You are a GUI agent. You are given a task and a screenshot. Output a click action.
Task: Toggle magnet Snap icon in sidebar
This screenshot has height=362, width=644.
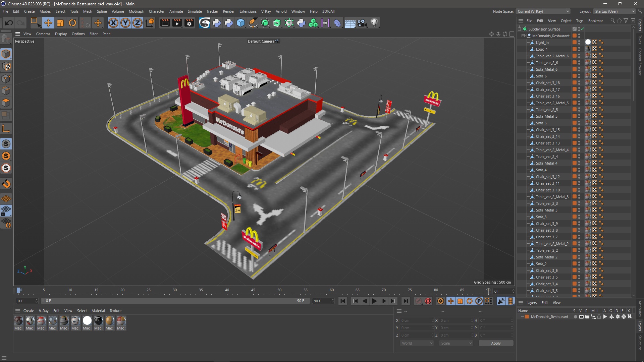point(6,184)
